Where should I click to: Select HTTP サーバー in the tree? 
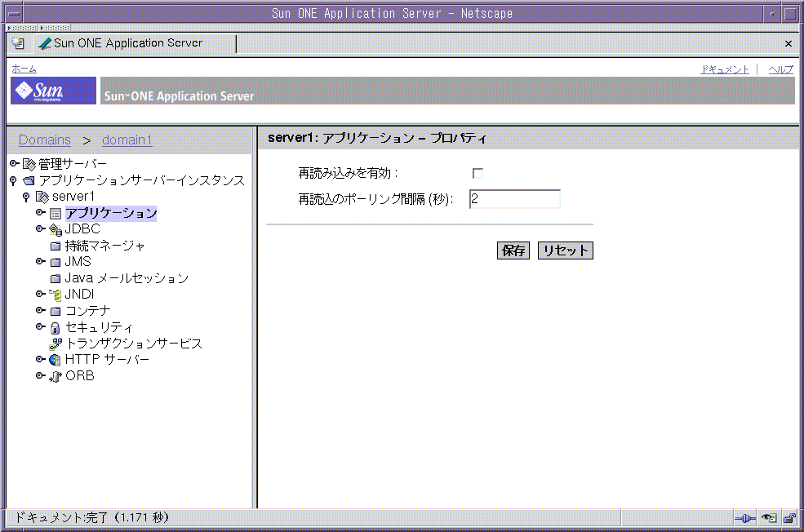point(107,360)
